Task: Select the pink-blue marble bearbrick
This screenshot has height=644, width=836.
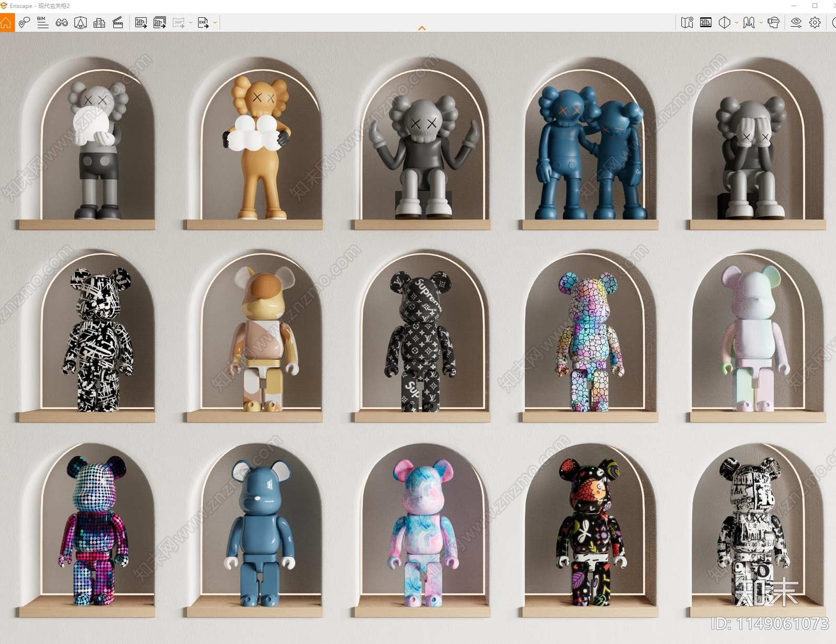Action: [x=423, y=534]
